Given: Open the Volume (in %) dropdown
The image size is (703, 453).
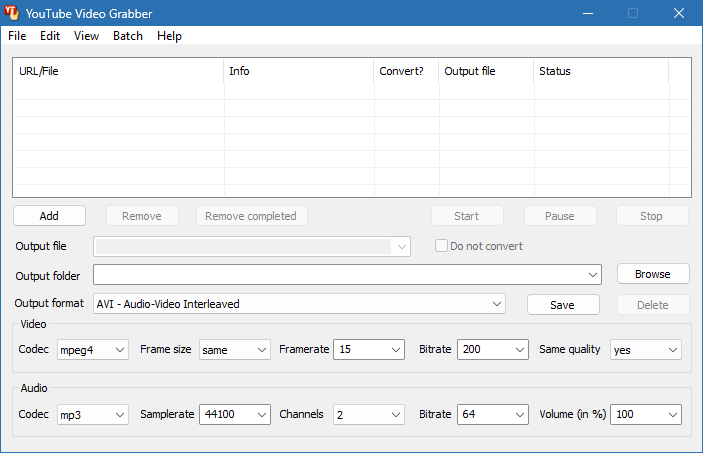Looking at the screenshot, I should 646,414.
